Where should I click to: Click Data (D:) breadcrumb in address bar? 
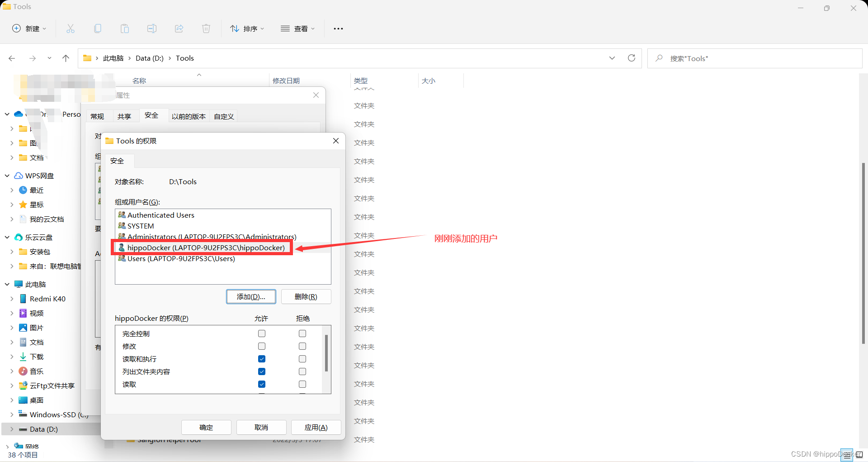150,58
